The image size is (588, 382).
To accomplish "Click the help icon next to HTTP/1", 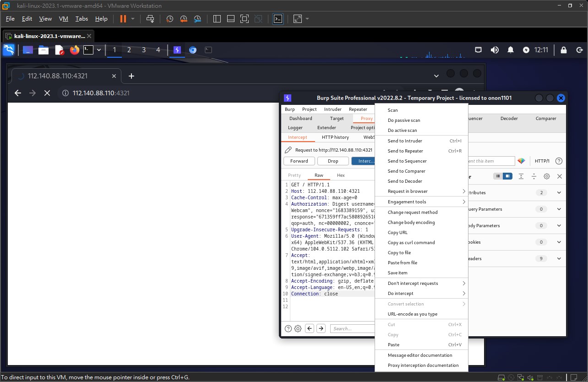I will [x=559, y=161].
